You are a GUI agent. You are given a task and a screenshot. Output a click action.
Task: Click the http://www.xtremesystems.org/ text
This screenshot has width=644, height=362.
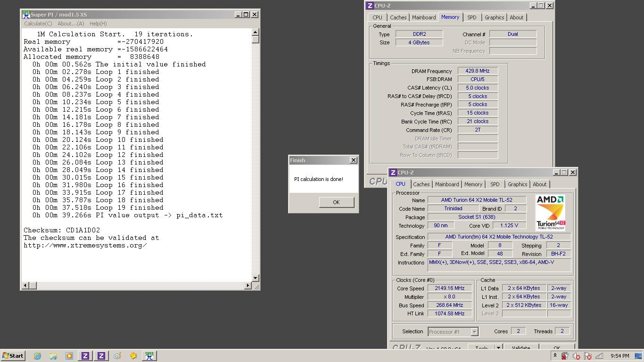point(85,245)
